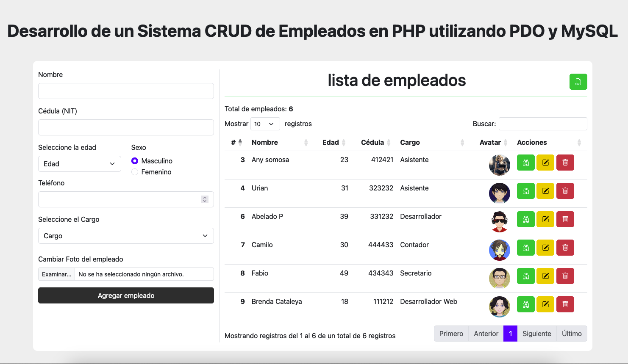Open the Mostrar records-per-page dropdown
The height and width of the screenshot is (364, 628).
tap(265, 124)
